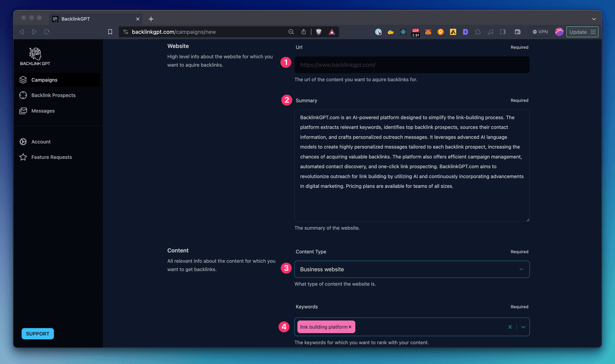This screenshot has width=615, height=364.
Task: Open the Messages section
Action: (x=43, y=110)
